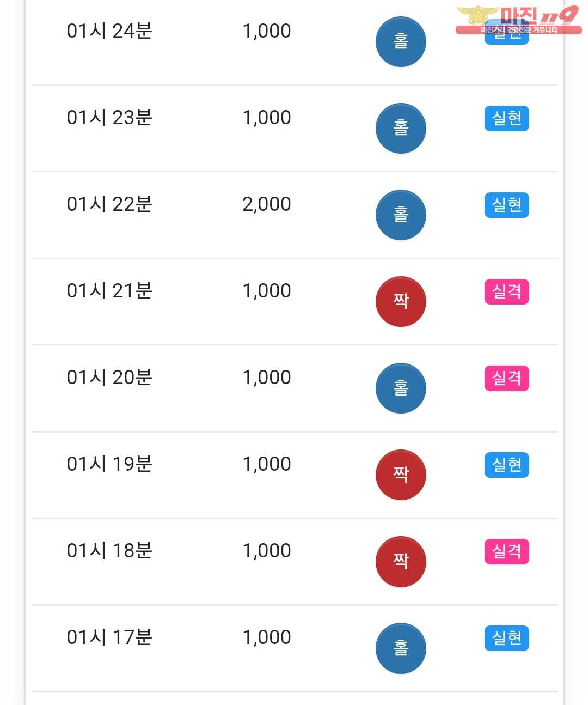Click the blue 홀 circle for 01시 17분

(x=401, y=648)
